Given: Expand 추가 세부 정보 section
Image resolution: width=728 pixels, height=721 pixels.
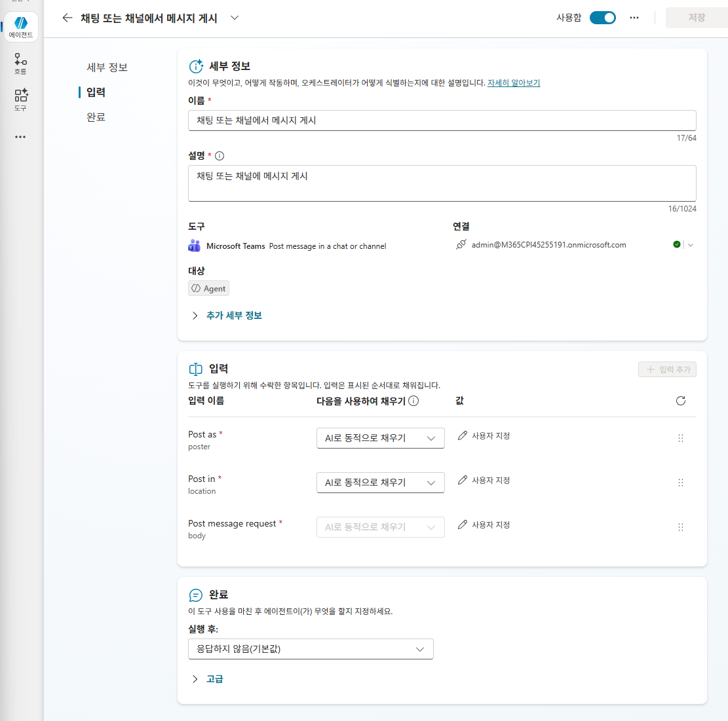Looking at the screenshot, I should click(x=227, y=316).
